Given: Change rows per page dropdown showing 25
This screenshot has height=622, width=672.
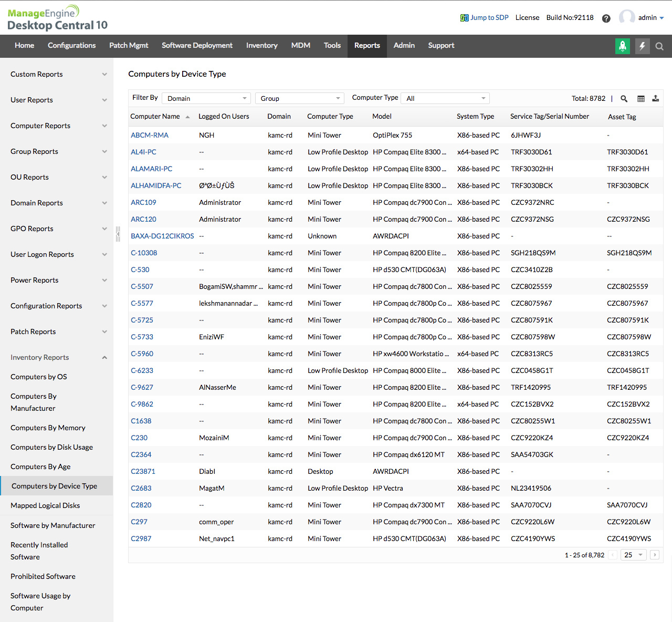Looking at the screenshot, I should [634, 555].
